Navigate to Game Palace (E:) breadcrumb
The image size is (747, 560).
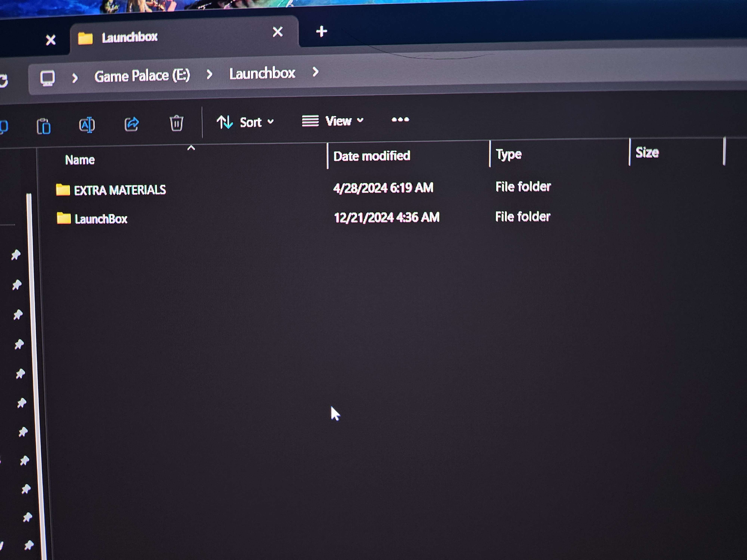tap(142, 76)
